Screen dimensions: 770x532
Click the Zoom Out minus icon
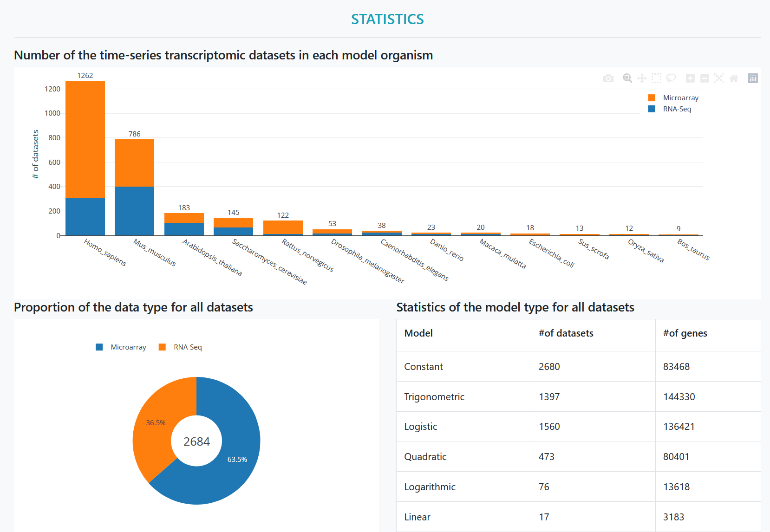point(705,78)
